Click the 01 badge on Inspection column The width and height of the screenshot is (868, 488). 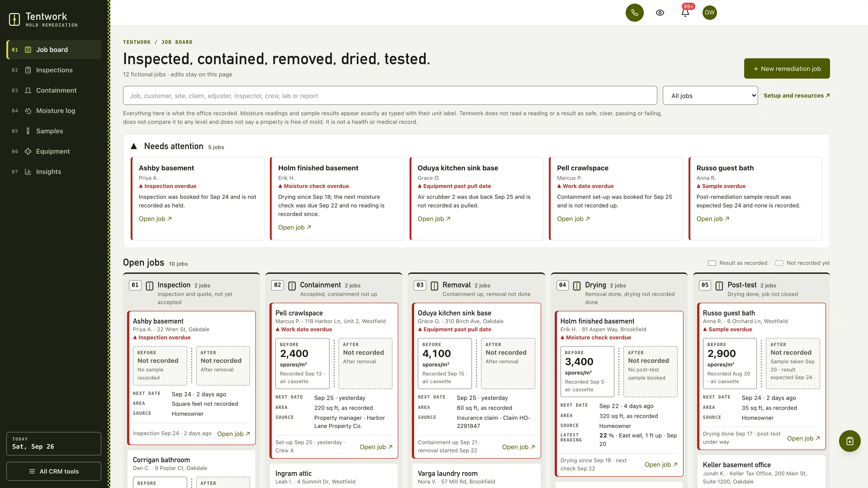pyautogui.click(x=135, y=285)
